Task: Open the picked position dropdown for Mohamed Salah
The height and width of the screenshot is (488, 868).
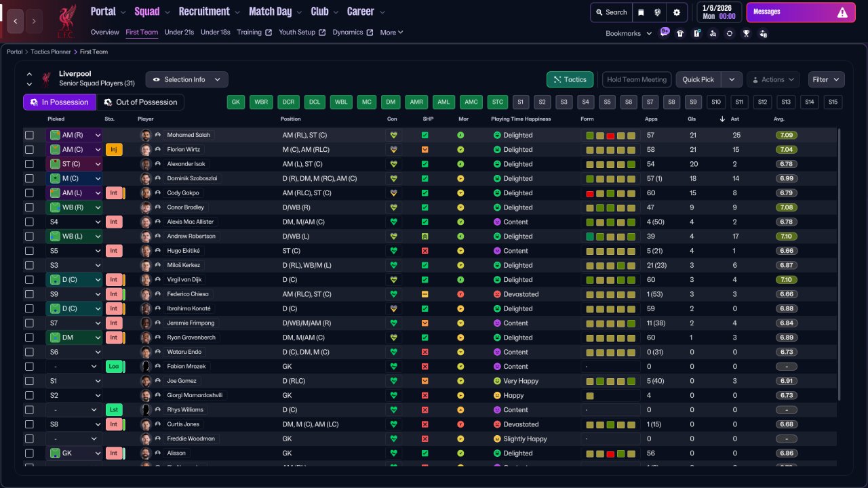Action: coord(75,135)
